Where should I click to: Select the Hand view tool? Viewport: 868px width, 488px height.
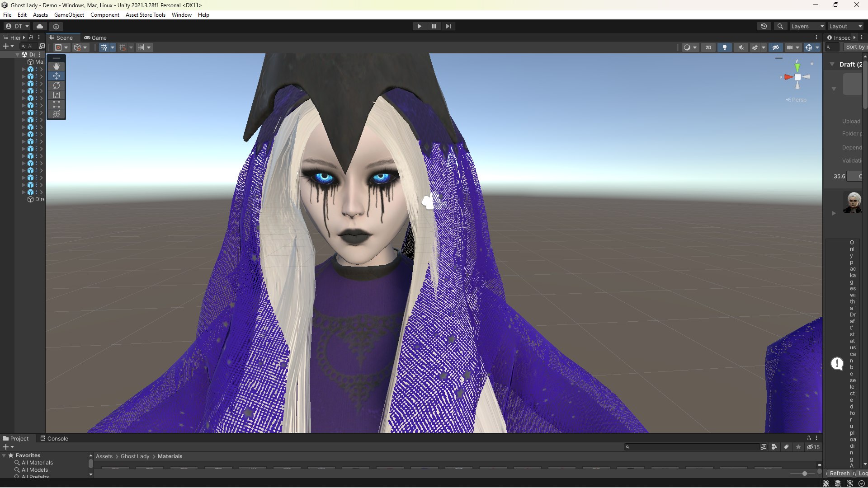coord(57,66)
